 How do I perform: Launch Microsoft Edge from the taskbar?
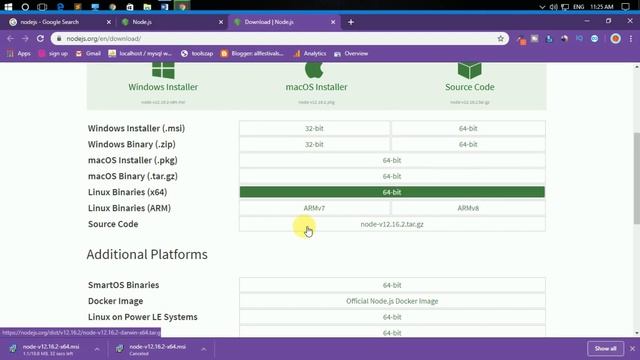pos(60,7)
